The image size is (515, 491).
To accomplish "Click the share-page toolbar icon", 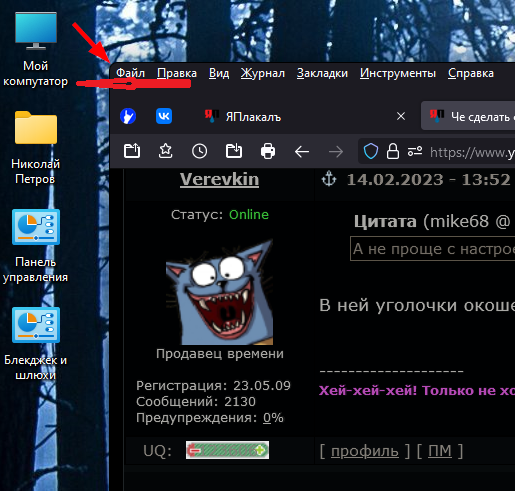I will [x=132, y=151].
